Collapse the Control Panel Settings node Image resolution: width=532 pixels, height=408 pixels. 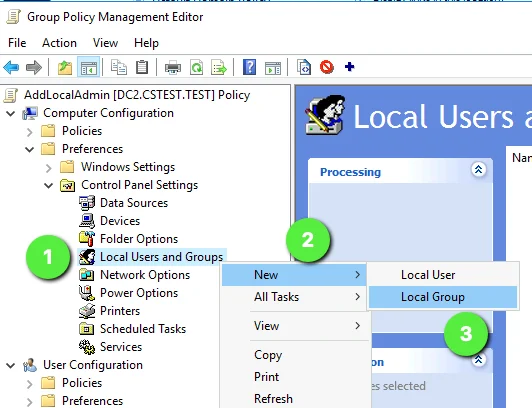pyautogui.click(x=49, y=186)
